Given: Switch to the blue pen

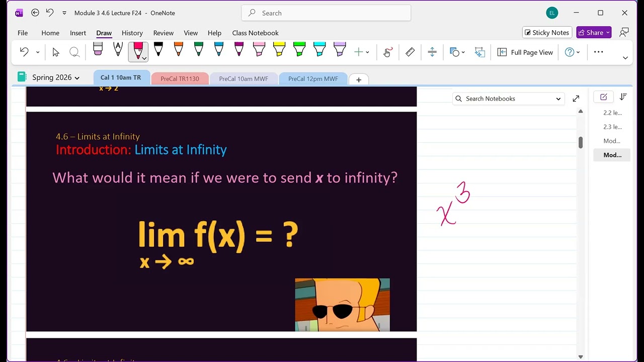Looking at the screenshot, I should [x=219, y=49].
